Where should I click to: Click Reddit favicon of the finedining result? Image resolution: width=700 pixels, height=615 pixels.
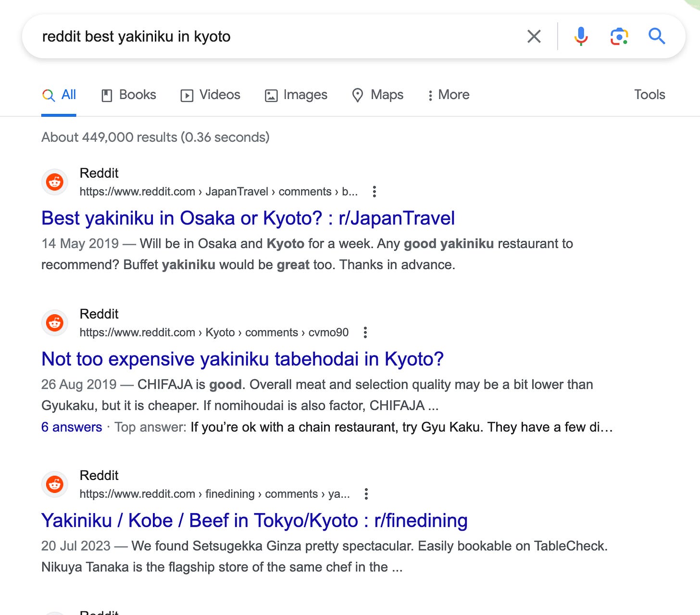[x=55, y=484]
